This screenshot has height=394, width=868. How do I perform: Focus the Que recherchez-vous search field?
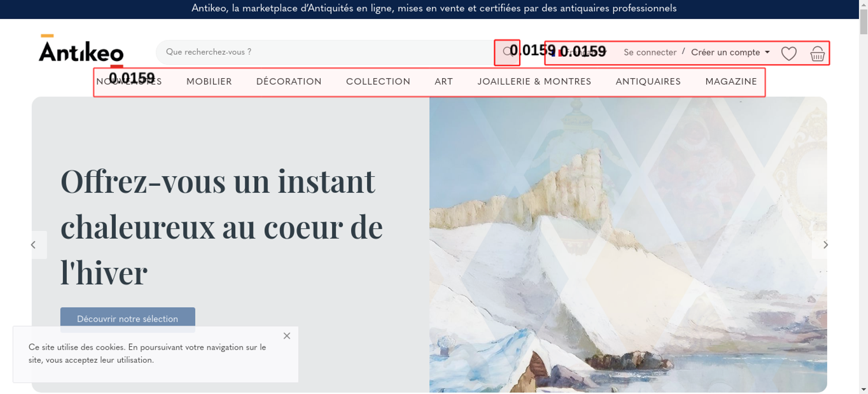(x=325, y=52)
